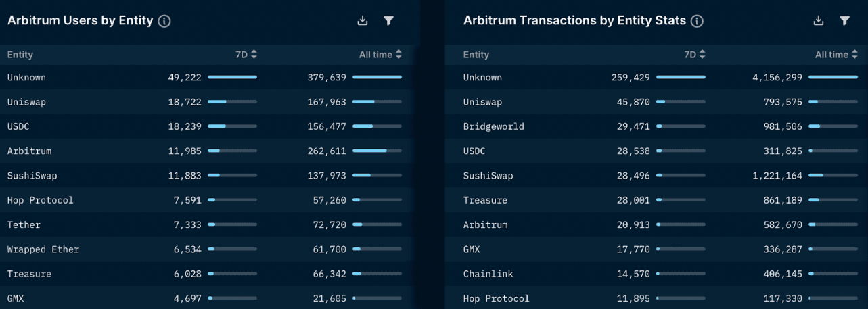Open Hop Protocol entity in Users table
This screenshot has width=868, height=309.
pyautogui.click(x=40, y=200)
